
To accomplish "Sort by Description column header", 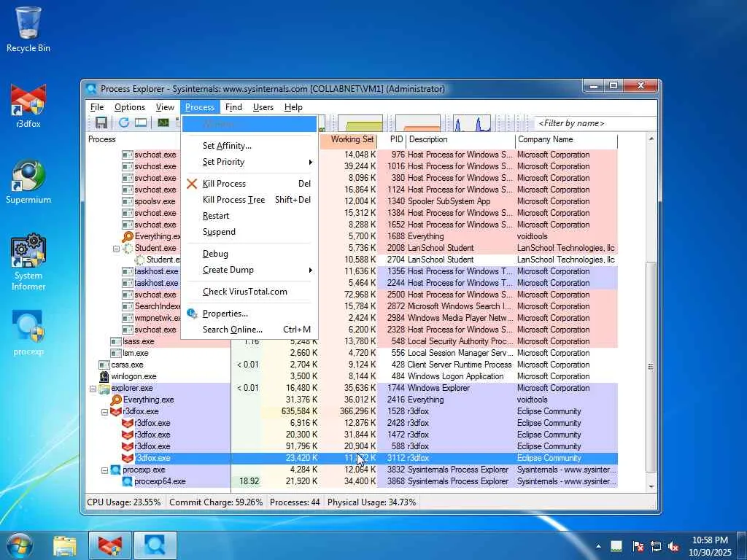I will 461,139.
